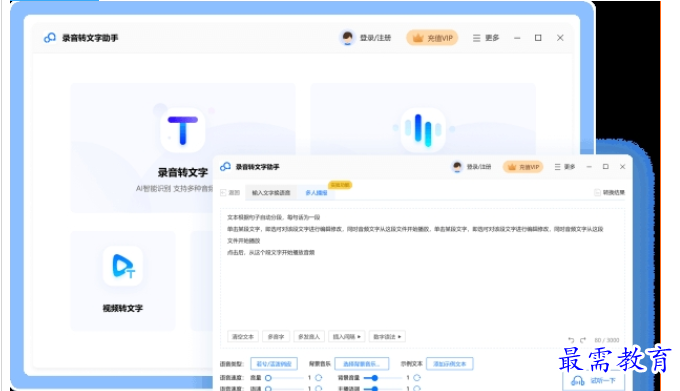Switch to the 多人播报 tab
The width and height of the screenshot is (680, 391).
click(316, 193)
